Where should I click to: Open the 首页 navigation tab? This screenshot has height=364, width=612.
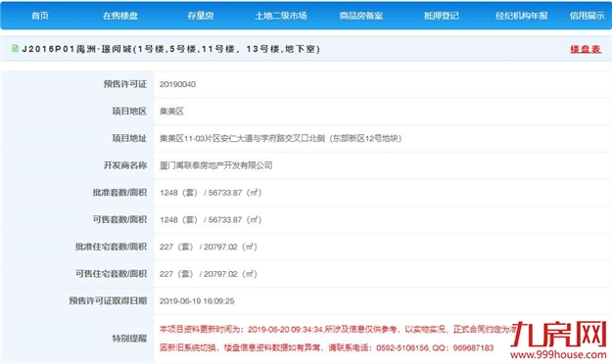40,16
